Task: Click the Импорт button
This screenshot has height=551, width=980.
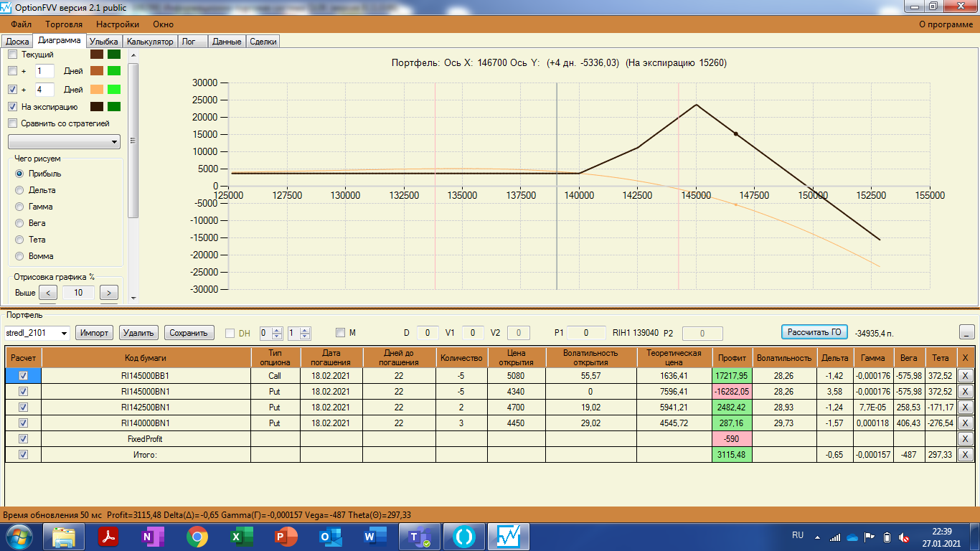Action: [95, 333]
